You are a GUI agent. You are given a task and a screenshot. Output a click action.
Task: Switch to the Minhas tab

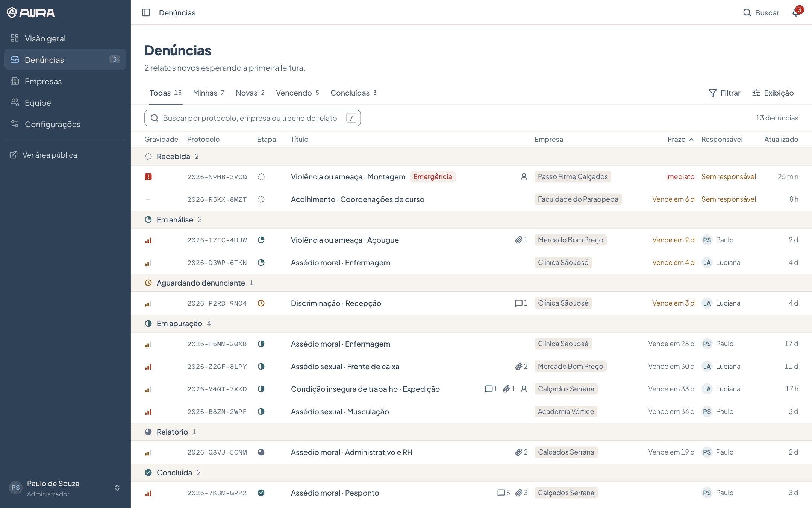[x=209, y=93]
